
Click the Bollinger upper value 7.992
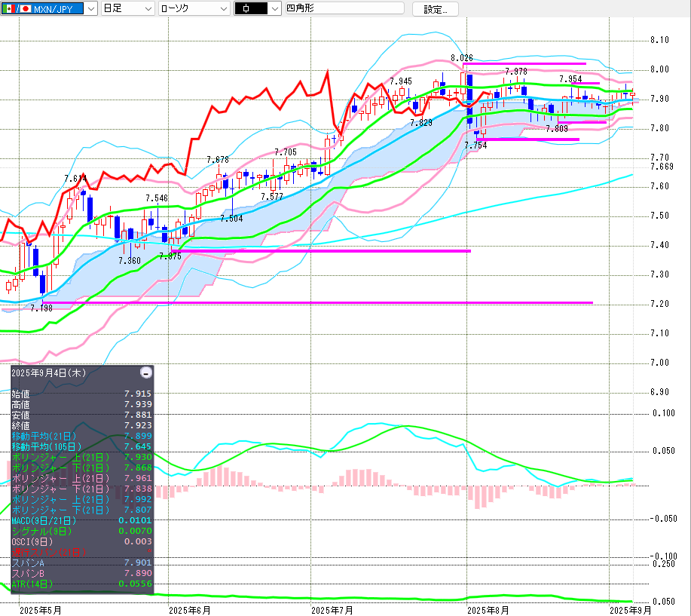point(137,500)
